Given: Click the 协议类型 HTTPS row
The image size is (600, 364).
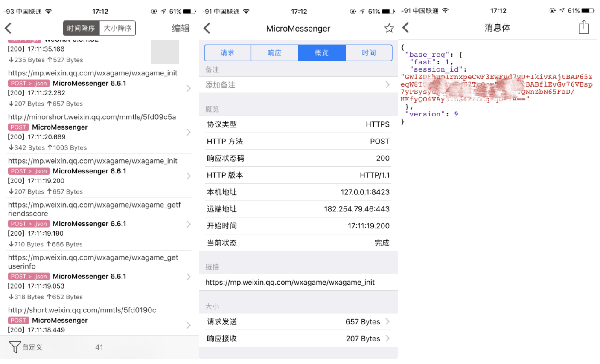Looking at the screenshot, I should (298, 124).
